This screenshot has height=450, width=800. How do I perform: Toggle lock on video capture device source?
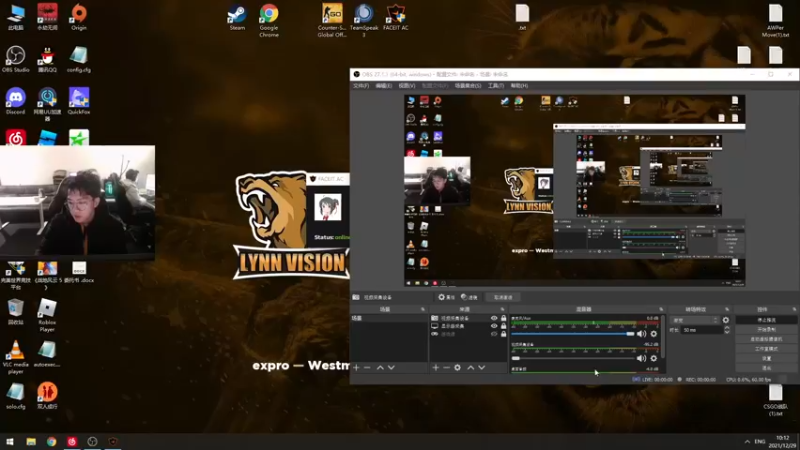point(504,318)
